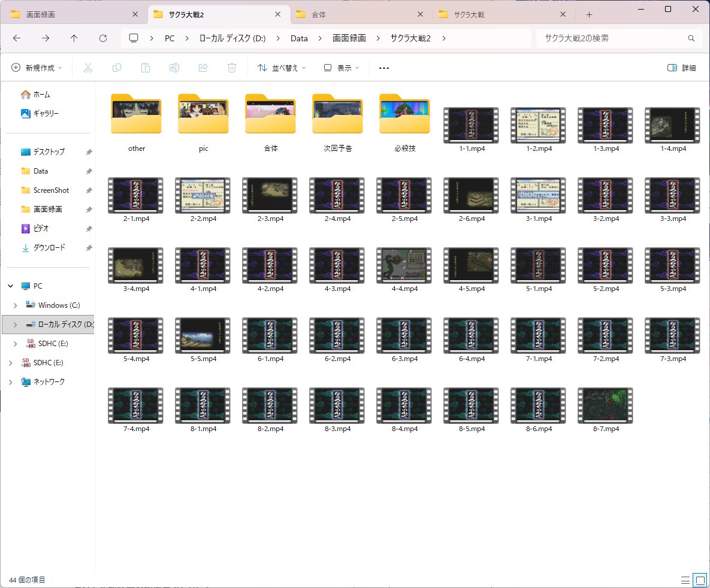Select the other folder
Viewport: 710px width, 588px height.
coord(136,122)
